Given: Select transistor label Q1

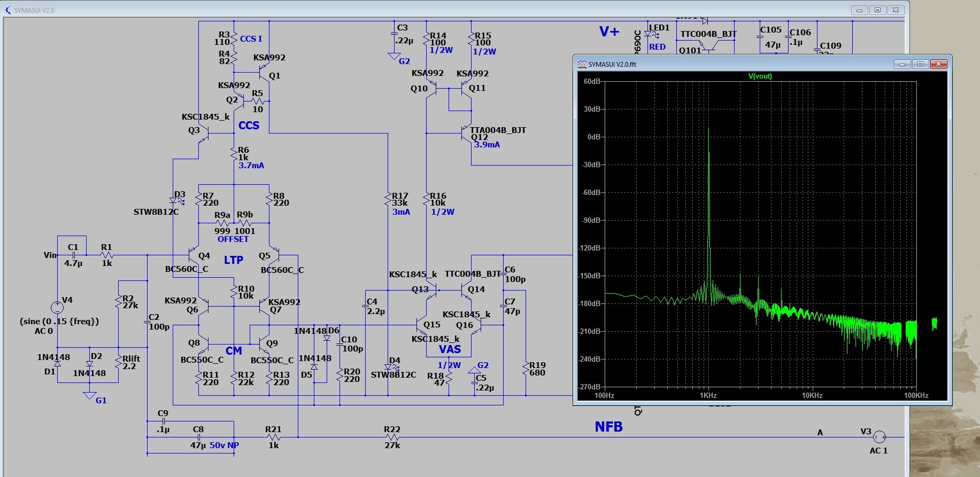Looking at the screenshot, I should click(x=274, y=76).
